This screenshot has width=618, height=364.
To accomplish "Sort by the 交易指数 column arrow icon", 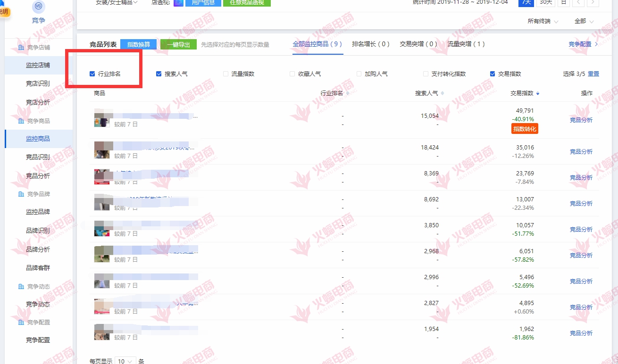I will [538, 93].
